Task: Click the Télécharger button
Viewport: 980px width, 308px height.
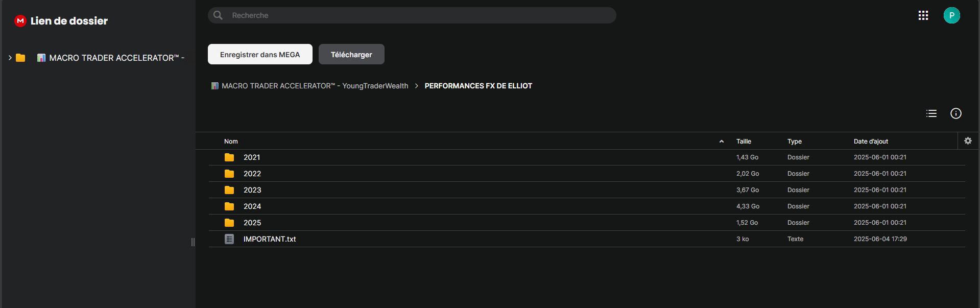Action: tap(351, 54)
